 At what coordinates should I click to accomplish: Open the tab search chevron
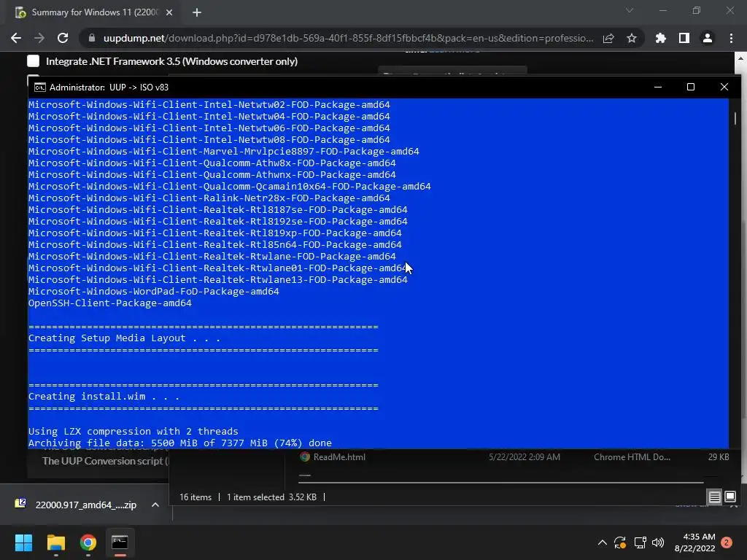[x=630, y=10]
